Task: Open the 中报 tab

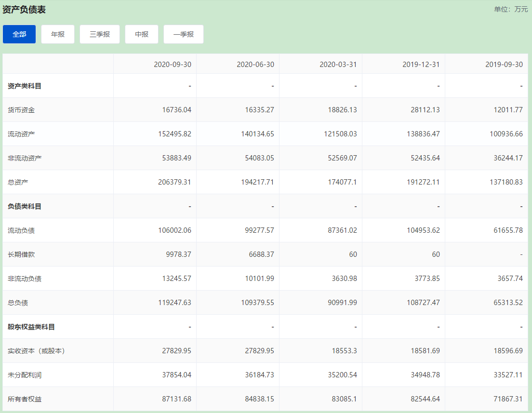Action: click(x=142, y=34)
